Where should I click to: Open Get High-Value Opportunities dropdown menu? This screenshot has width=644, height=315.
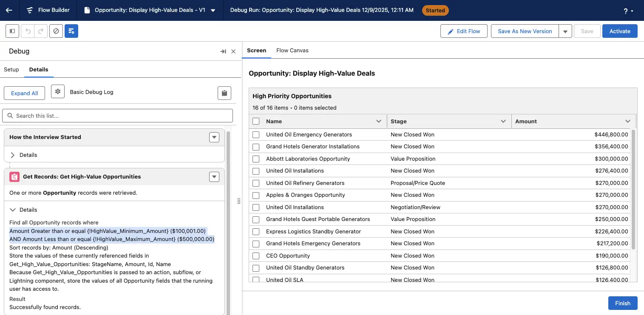coord(214,177)
